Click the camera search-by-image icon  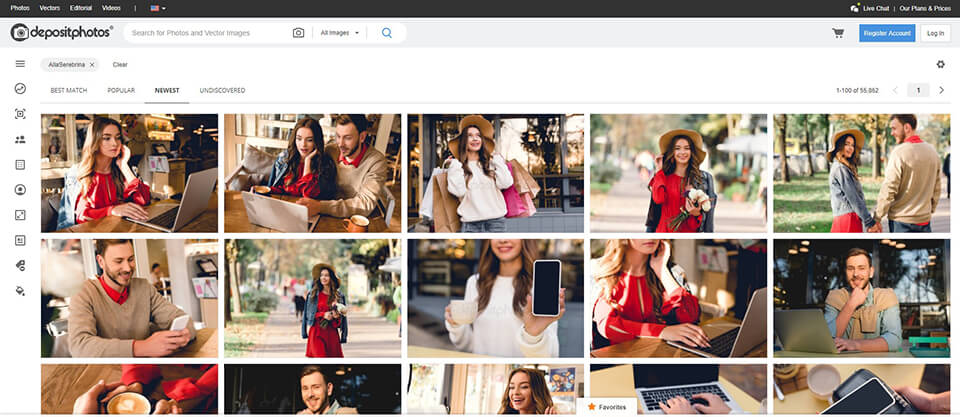298,33
